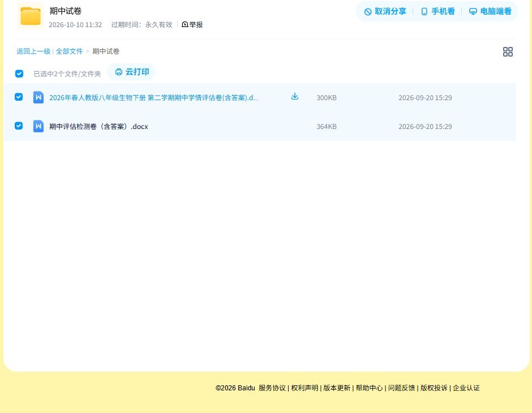Open 版权投诉 footer link
The height and width of the screenshot is (413, 532).
click(434, 388)
